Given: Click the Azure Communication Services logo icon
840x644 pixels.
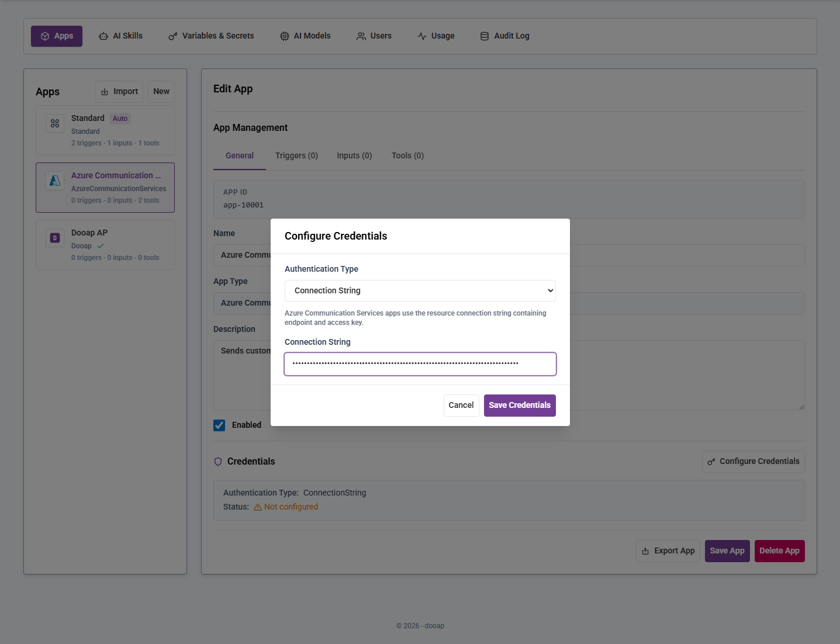Looking at the screenshot, I should [x=55, y=181].
